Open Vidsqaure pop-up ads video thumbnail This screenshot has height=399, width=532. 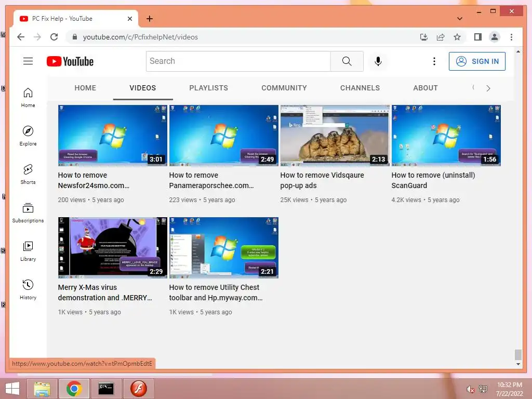click(x=335, y=136)
